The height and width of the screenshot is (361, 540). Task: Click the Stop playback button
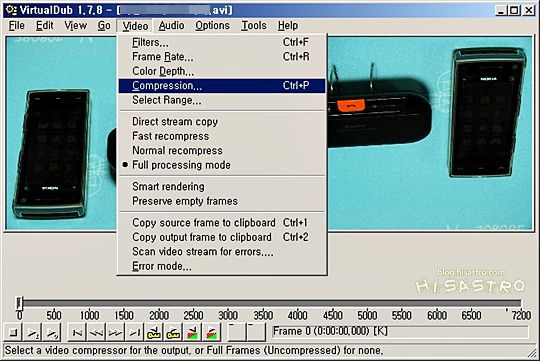click(x=13, y=333)
